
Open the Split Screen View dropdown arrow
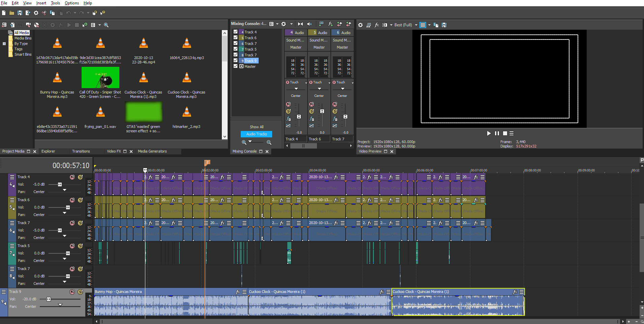click(391, 25)
